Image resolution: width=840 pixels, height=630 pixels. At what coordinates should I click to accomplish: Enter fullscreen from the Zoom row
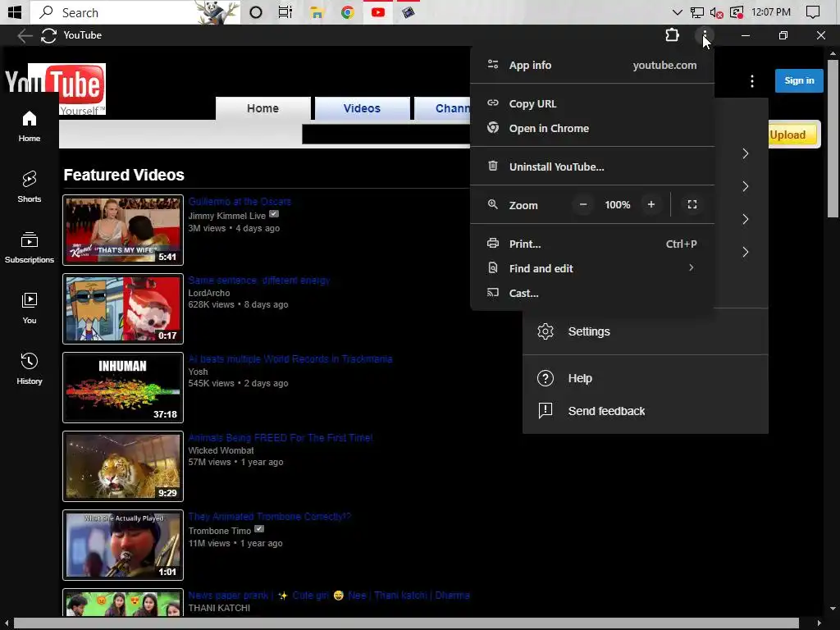point(692,204)
